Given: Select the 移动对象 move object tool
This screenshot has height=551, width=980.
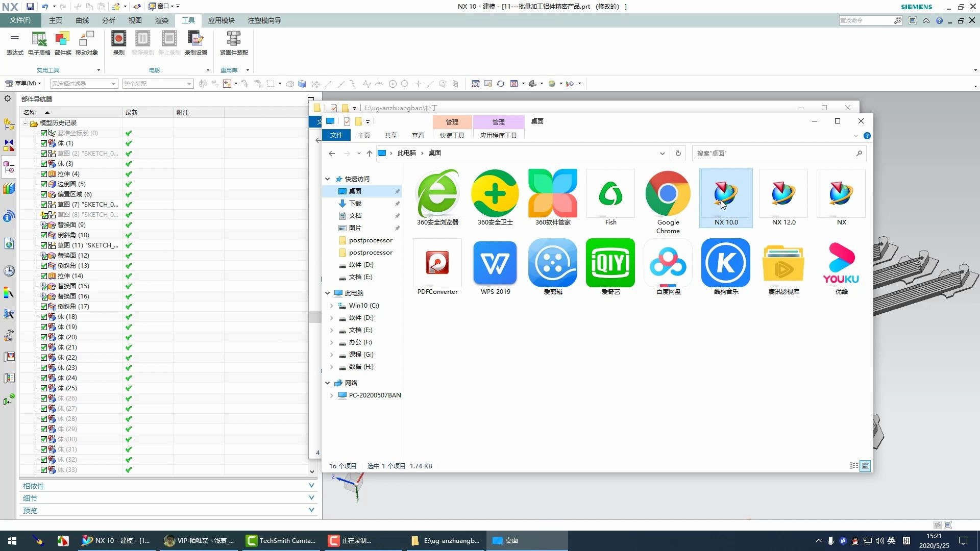Looking at the screenshot, I should (x=87, y=43).
